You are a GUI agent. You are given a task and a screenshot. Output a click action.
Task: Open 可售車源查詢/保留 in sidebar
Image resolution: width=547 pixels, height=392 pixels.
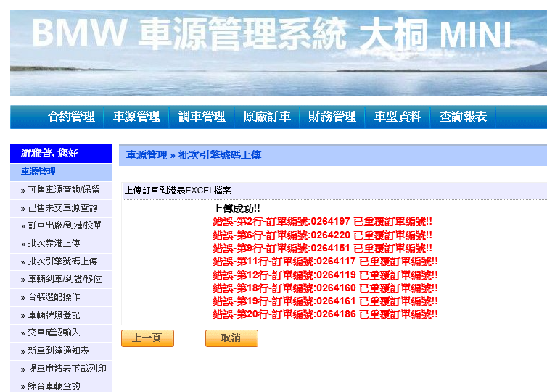[64, 190]
